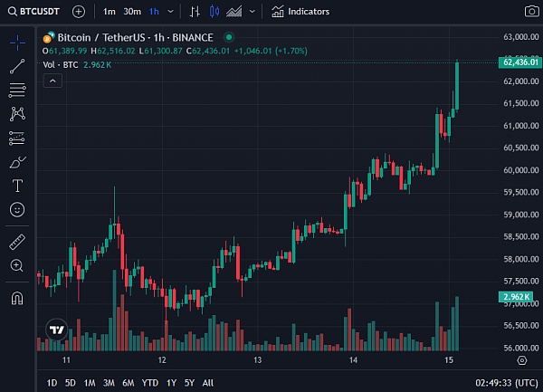Click the 62,436.01 current price label
Viewport: 543px width, 392px height.
point(520,62)
